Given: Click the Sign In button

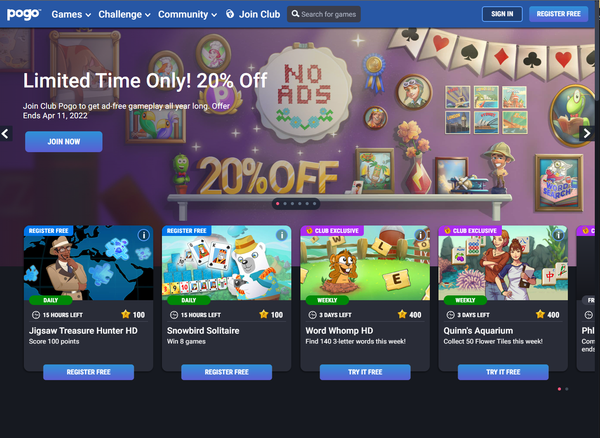Looking at the screenshot, I should click(x=502, y=14).
